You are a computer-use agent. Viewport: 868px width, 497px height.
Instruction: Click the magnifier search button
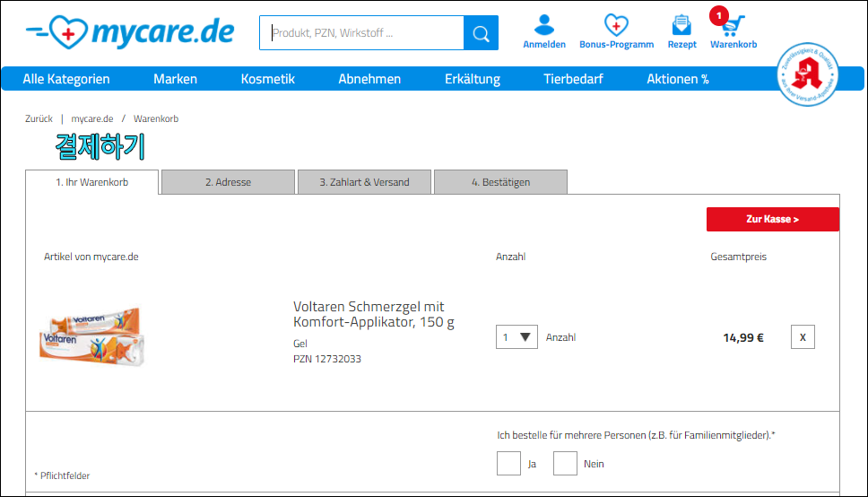click(x=481, y=33)
